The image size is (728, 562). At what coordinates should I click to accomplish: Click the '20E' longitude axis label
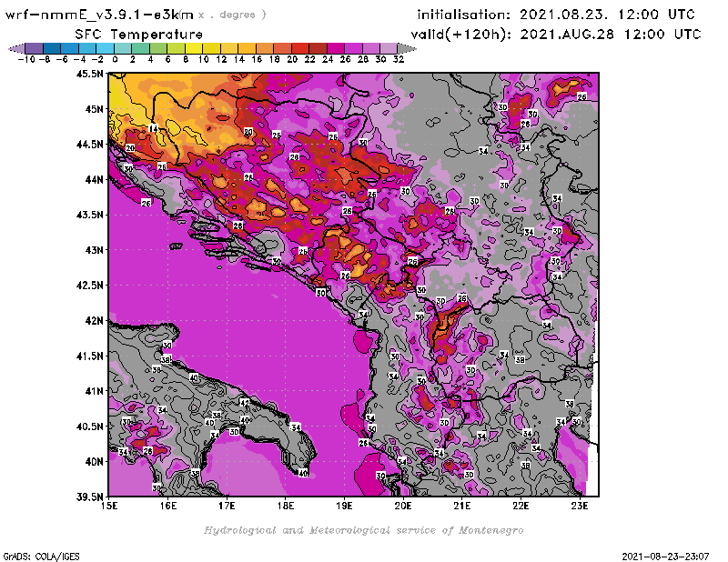pos(403,506)
